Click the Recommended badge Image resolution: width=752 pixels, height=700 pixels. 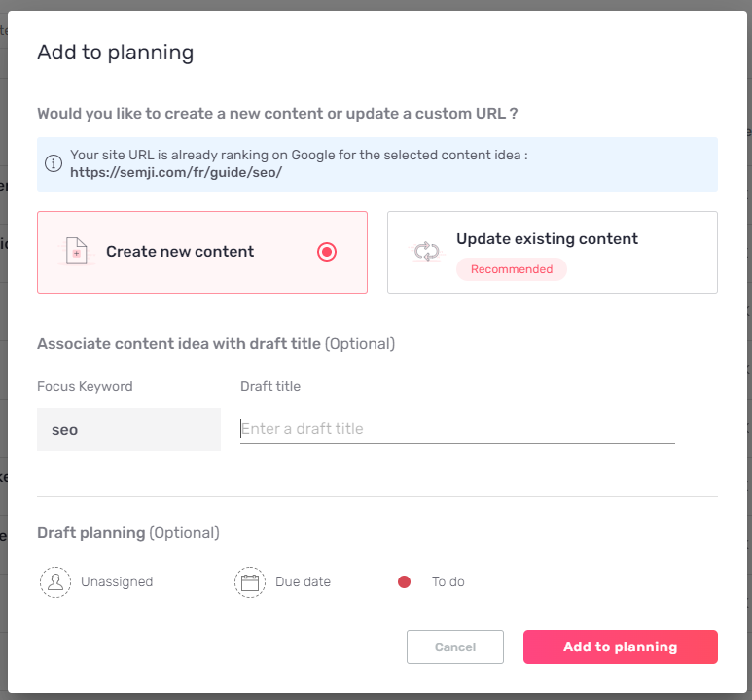tap(512, 269)
